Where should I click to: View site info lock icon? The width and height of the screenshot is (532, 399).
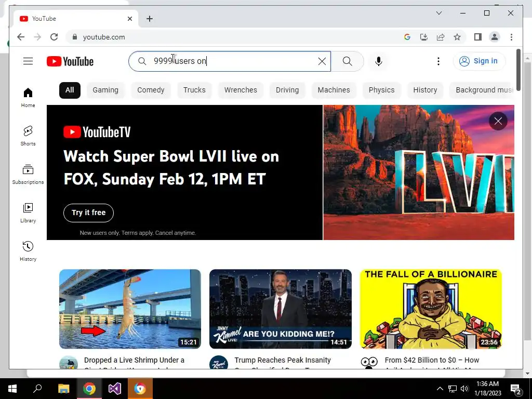click(x=75, y=37)
